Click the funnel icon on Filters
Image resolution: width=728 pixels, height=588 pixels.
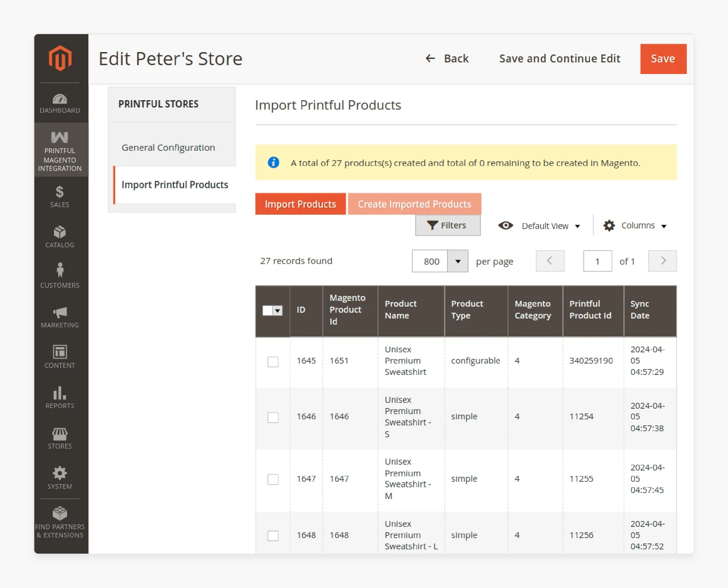(432, 225)
